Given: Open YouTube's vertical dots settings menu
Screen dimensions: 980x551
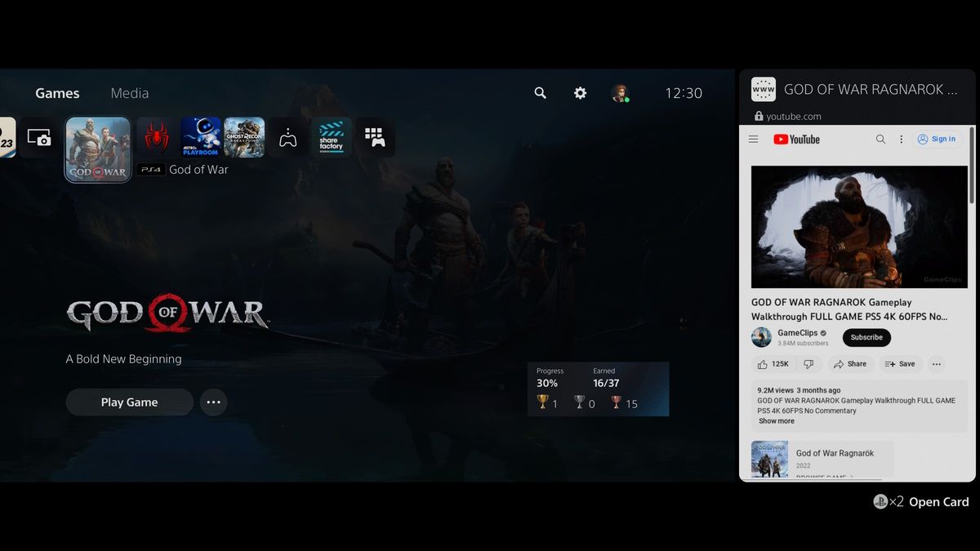Looking at the screenshot, I should 902,140.
